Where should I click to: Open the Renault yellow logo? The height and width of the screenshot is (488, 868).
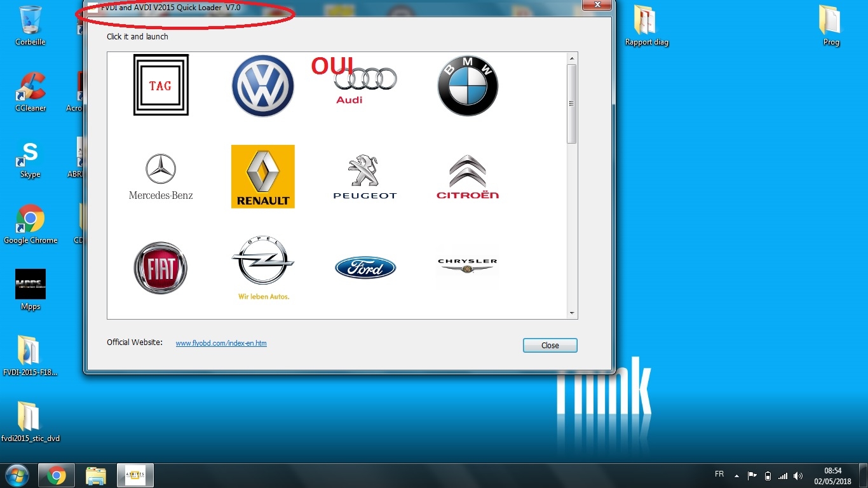[x=263, y=177]
